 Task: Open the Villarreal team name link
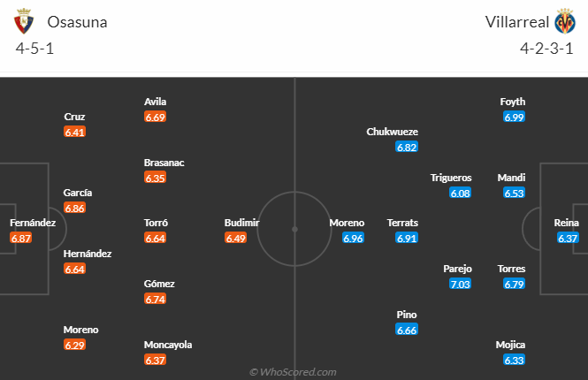[517, 22]
